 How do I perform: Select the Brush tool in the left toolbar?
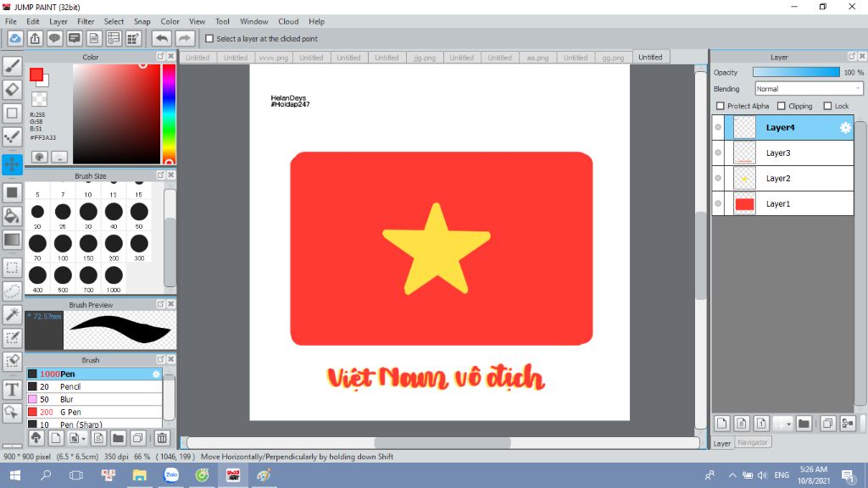pyautogui.click(x=12, y=66)
